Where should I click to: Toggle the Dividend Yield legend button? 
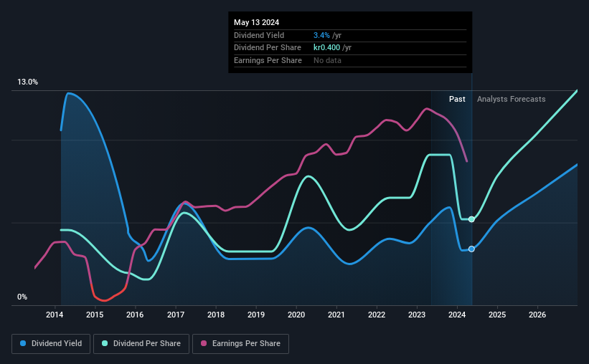point(51,344)
